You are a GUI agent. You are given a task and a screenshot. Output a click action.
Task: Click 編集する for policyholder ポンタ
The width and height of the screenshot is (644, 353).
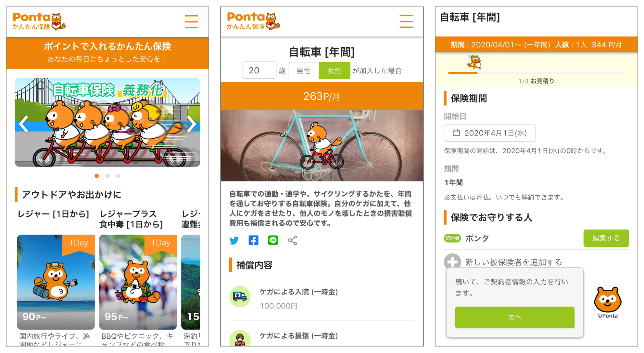pyautogui.click(x=606, y=238)
